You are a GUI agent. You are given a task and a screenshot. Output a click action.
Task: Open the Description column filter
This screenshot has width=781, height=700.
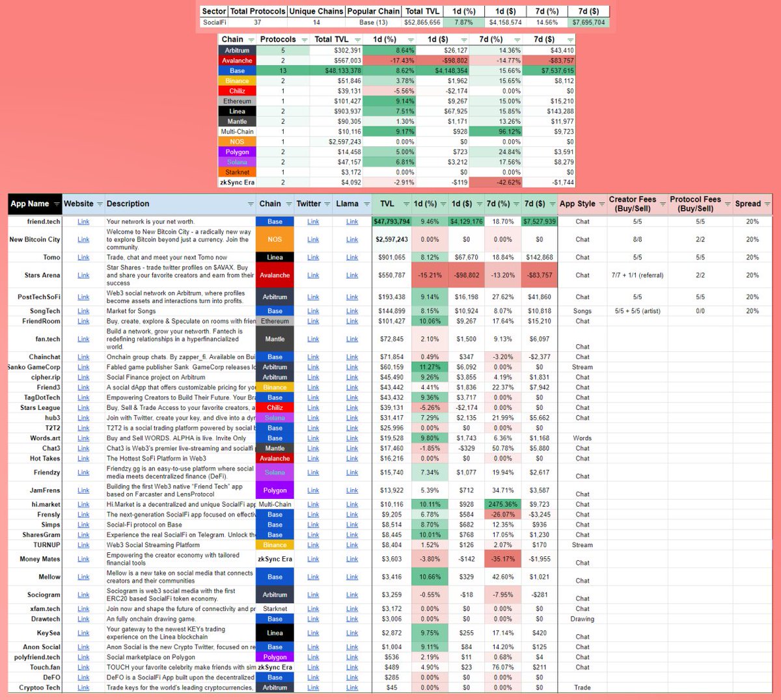tap(251, 204)
